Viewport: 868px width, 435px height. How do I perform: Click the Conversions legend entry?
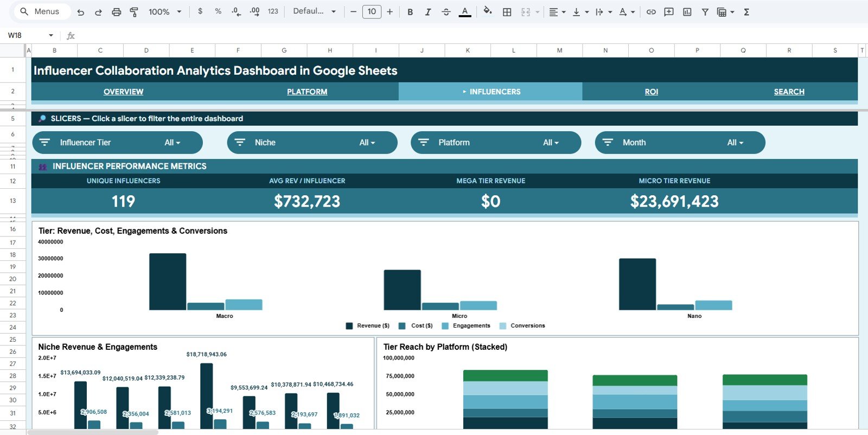pos(522,326)
